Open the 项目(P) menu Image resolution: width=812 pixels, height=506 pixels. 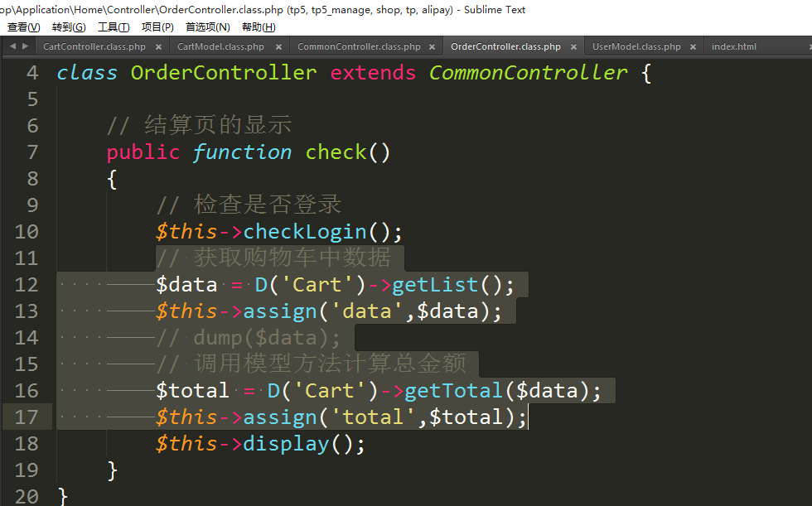click(157, 27)
